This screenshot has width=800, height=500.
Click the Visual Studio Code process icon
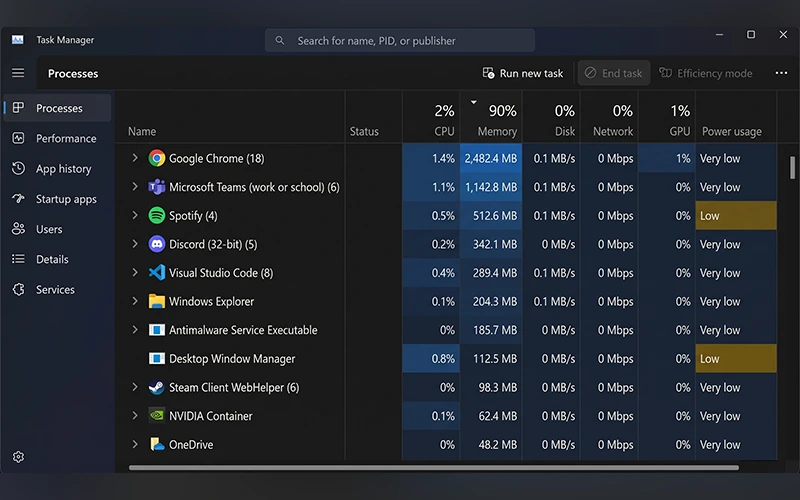[x=157, y=272]
